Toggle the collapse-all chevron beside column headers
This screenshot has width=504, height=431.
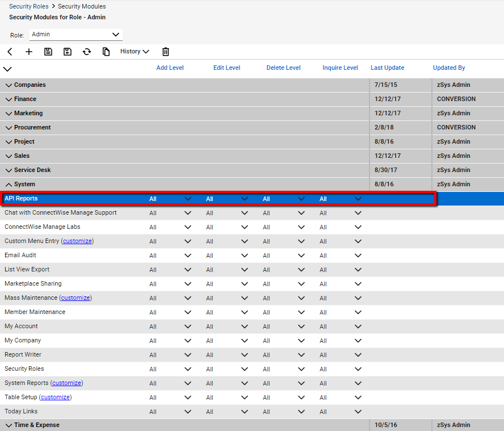coord(7,69)
